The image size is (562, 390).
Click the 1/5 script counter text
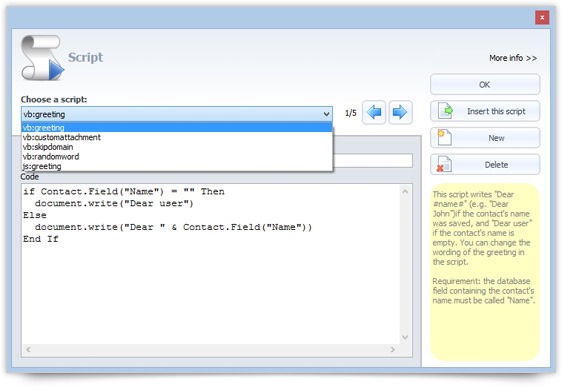click(x=351, y=113)
